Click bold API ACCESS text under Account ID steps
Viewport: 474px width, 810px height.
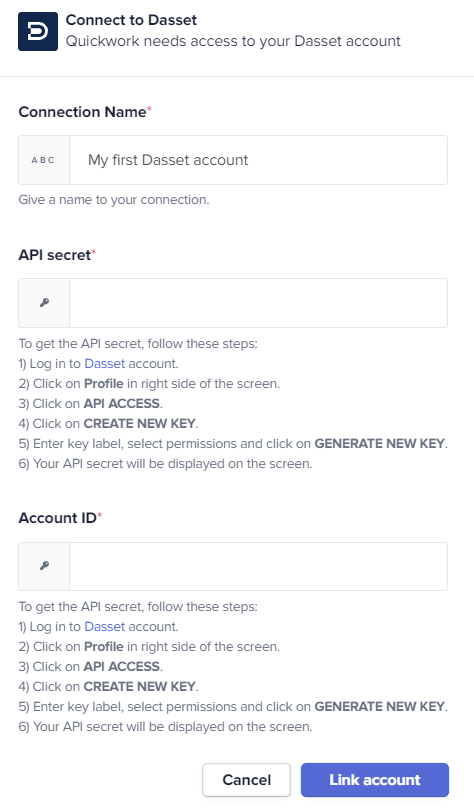122,666
